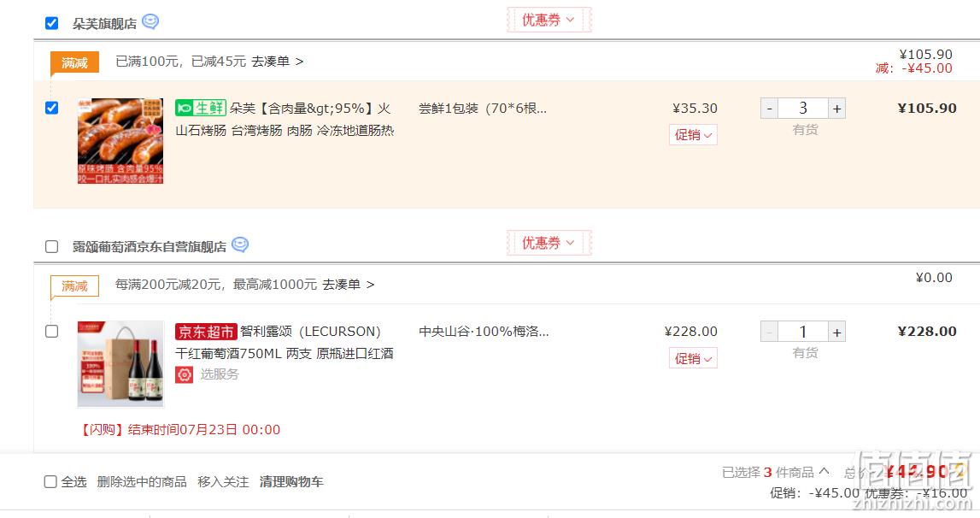Image resolution: width=980 pixels, height=518 pixels.
Task: Decrease sausage quantity with minus button
Action: tap(769, 109)
